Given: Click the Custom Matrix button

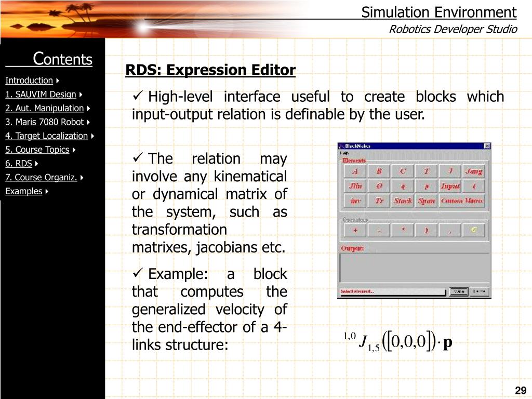Looking at the screenshot, I should [462, 201].
